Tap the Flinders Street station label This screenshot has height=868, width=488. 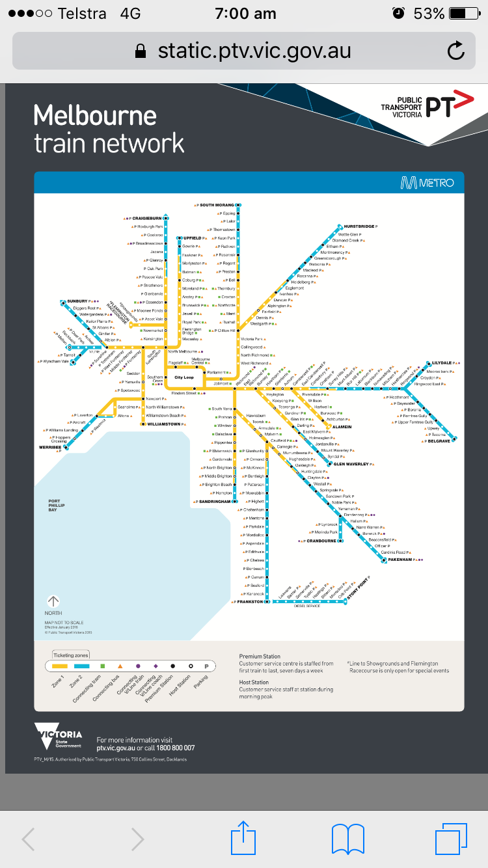pyautogui.click(x=183, y=393)
